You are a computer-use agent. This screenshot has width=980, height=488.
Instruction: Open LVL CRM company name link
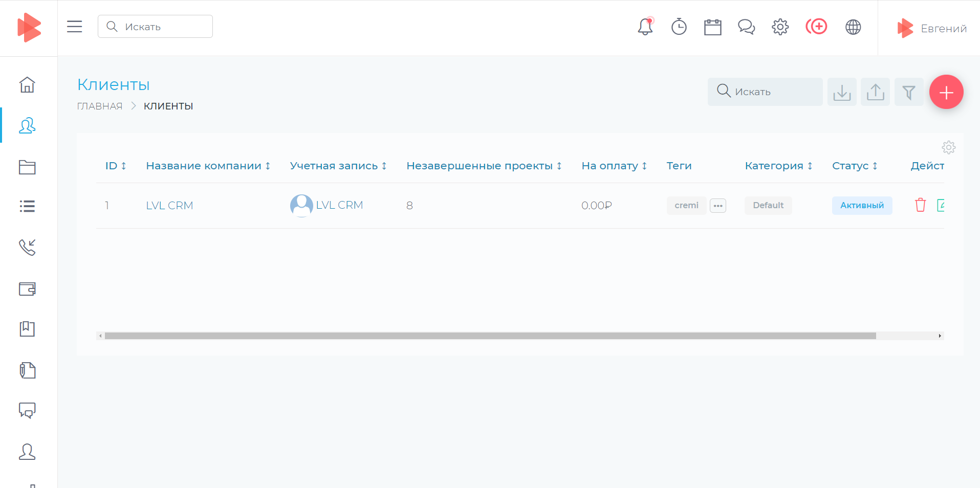[x=169, y=206]
